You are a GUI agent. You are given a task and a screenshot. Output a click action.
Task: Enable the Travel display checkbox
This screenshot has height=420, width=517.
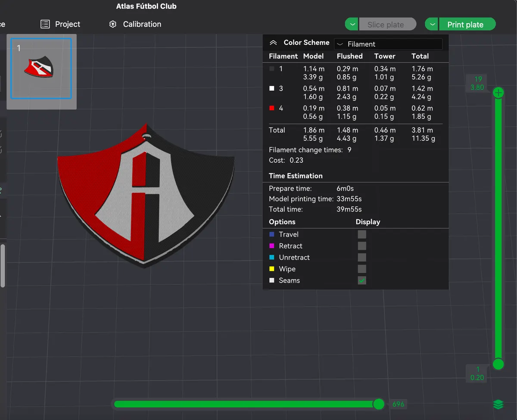[362, 234]
